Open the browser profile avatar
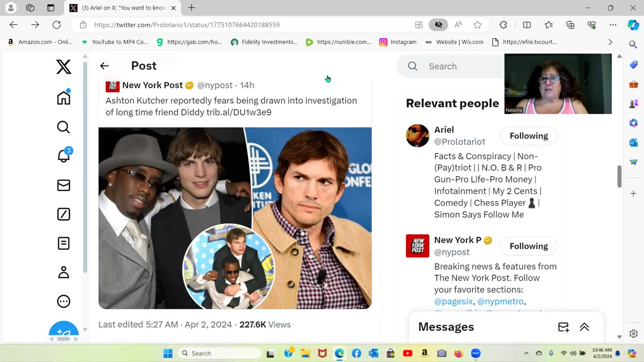The image size is (644, 362). [x=11, y=8]
